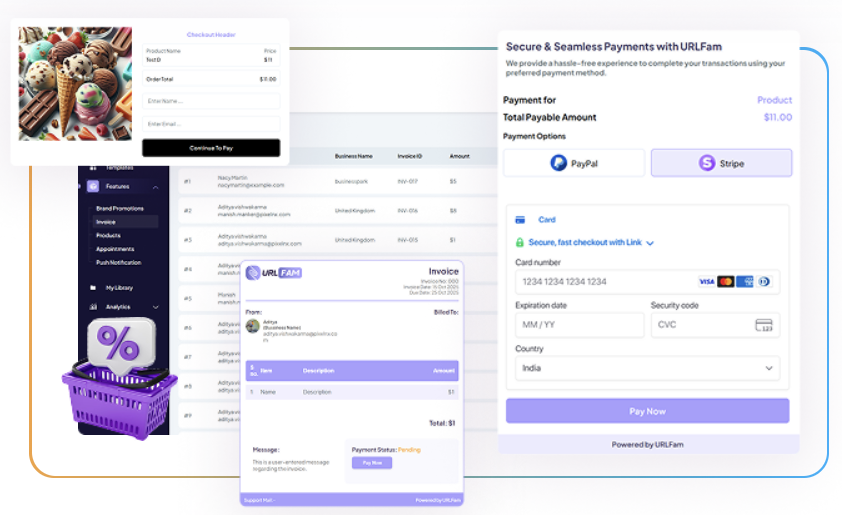
Task: Focus the CVC security code field
Action: pyautogui.click(x=715, y=325)
